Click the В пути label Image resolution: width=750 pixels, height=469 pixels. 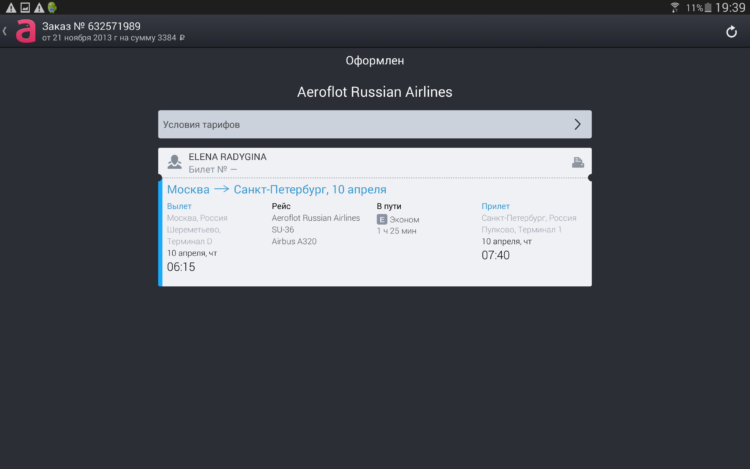click(x=389, y=206)
